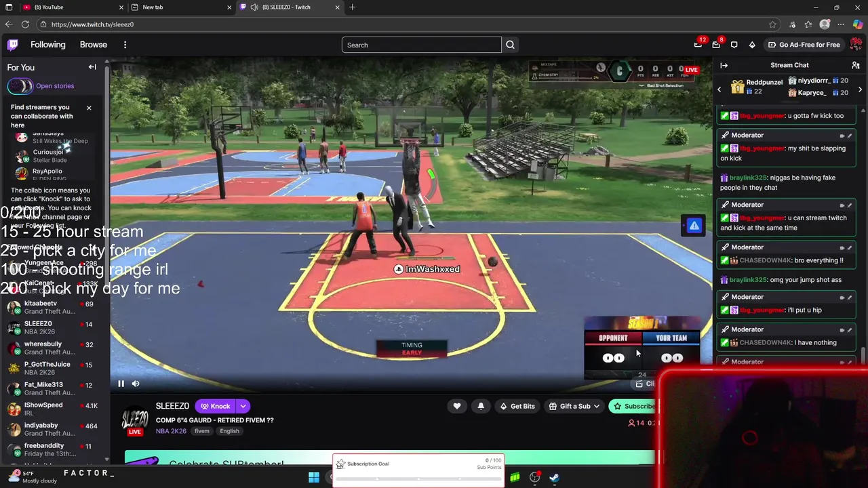The width and height of the screenshot is (868, 488).
Task: Expand the Knock button dropdown arrow
Action: pos(243,406)
